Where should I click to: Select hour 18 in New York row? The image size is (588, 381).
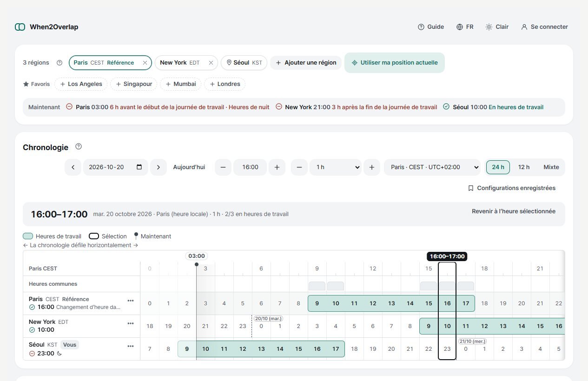[150, 326]
